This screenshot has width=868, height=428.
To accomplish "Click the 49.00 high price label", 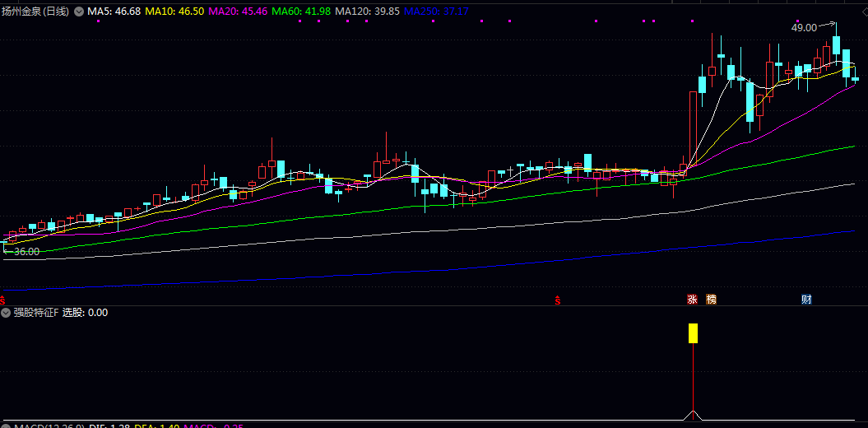I will point(803,28).
